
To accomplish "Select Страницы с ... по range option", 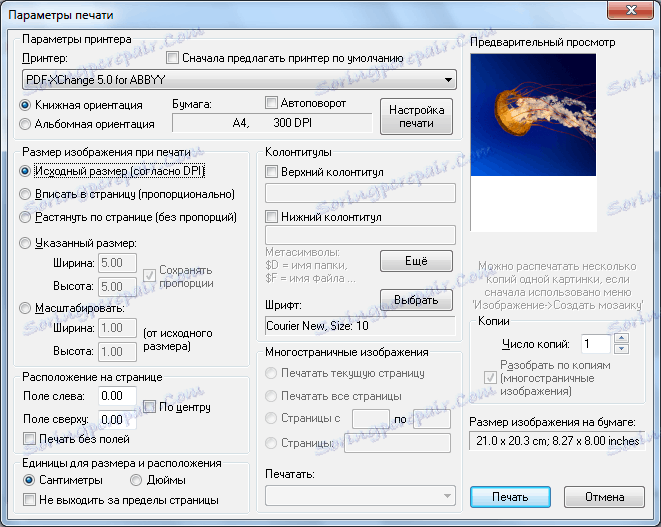I will 271,418.
